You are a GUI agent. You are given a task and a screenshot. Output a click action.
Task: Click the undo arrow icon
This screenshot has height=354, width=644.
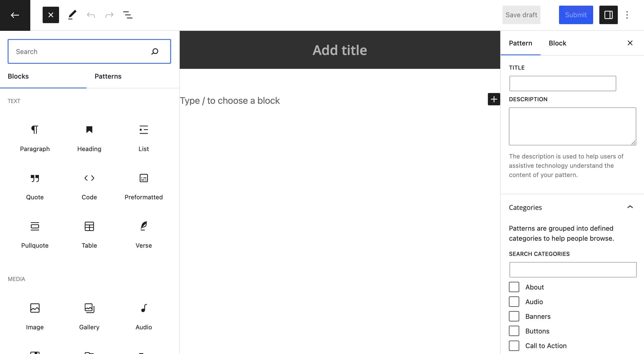(x=91, y=15)
